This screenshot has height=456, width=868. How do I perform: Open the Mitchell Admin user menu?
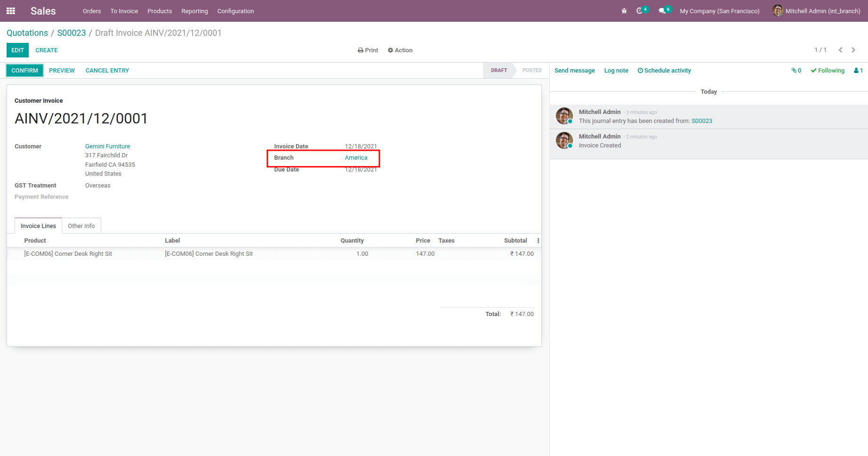coord(816,11)
